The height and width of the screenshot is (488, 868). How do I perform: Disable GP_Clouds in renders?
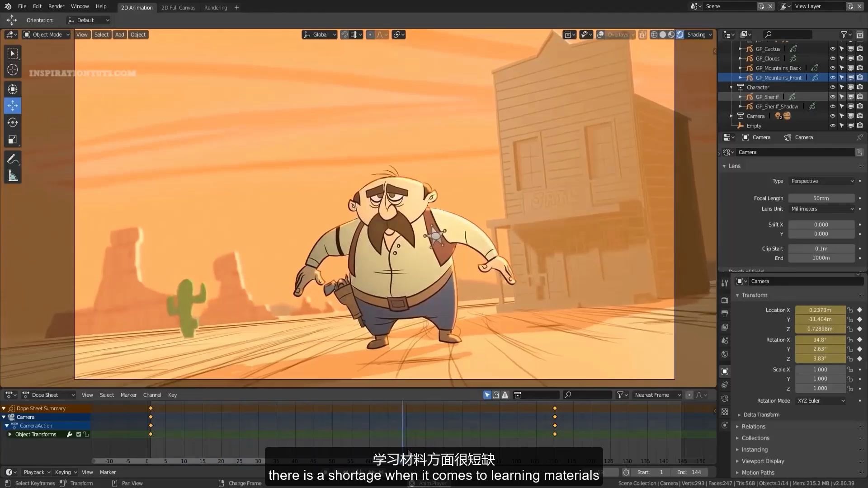(x=859, y=58)
